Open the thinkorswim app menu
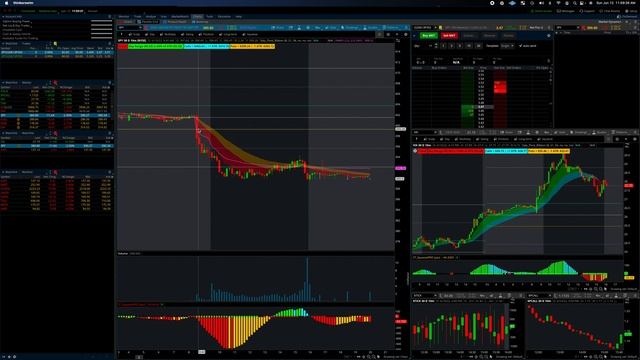 point(23,3)
